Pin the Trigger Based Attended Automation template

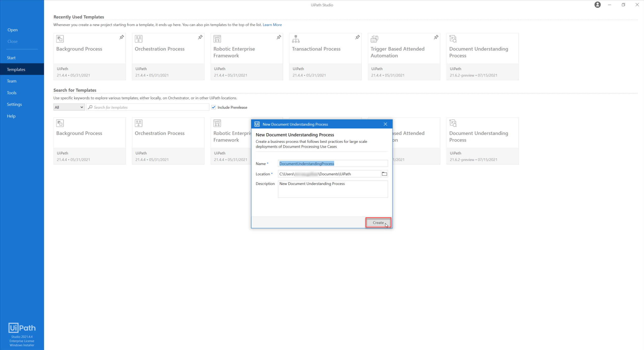436,37
